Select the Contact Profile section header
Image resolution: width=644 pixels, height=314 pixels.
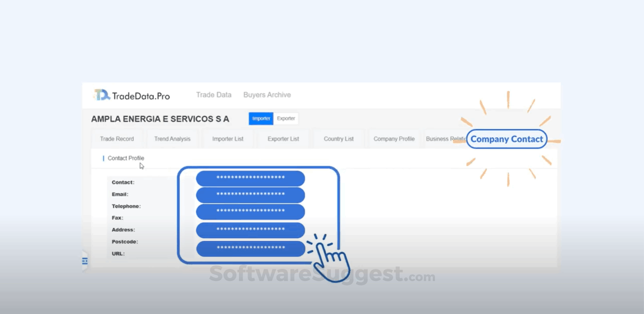pos(125,158)
